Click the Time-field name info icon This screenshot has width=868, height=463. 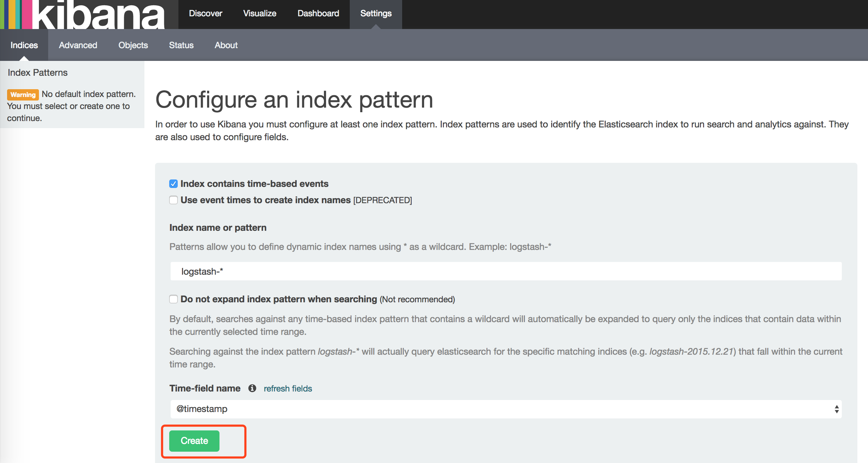pyautogui.click(x=252, y=388)
